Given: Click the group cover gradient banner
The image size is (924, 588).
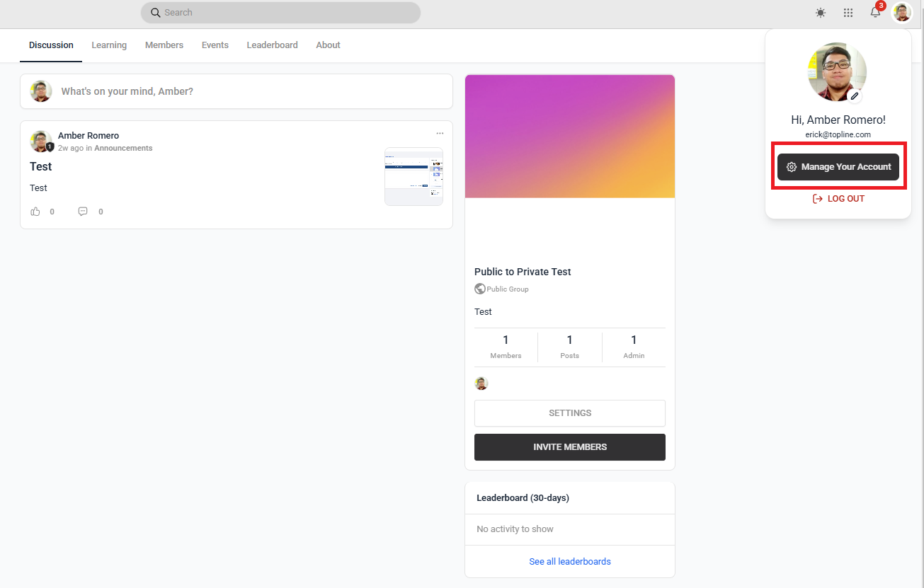Looking at the screenshot, I should point(570,136).
